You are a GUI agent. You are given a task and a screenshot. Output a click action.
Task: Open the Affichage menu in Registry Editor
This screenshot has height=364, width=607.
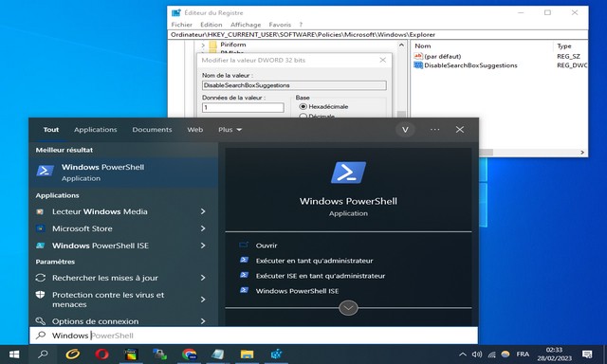click(x=246, y=25)
